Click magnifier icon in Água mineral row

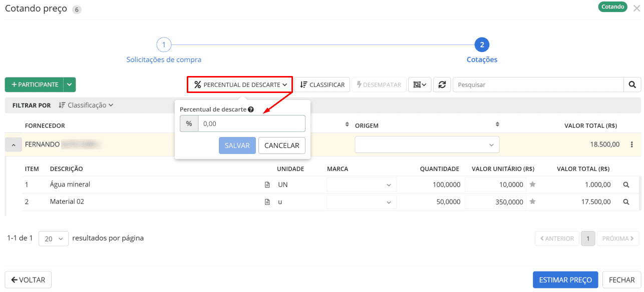click(x=625, y=184)
